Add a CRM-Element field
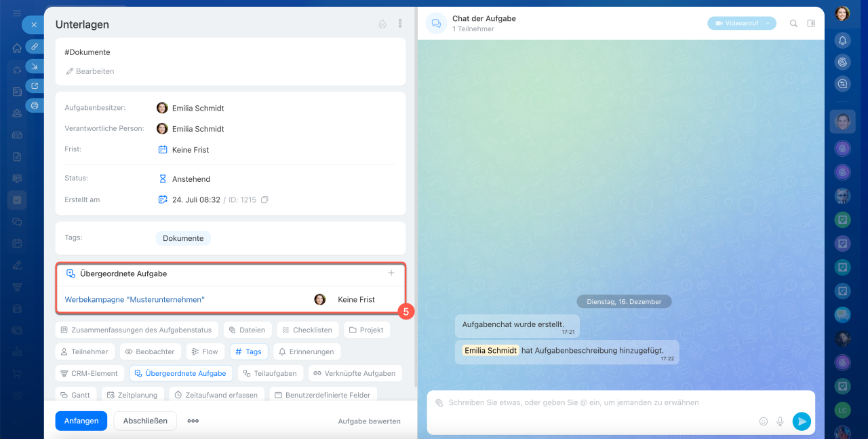Viewport: 868px width, 439px height. (x=90, y=373)
